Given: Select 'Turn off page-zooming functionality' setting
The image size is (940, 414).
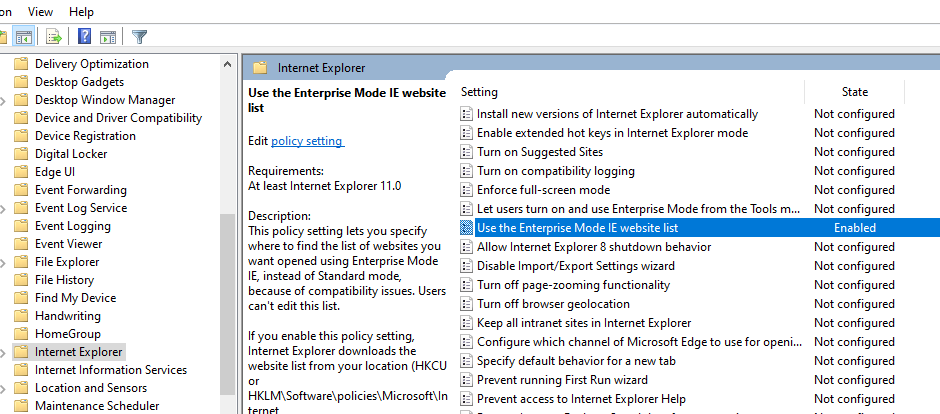Looking at the screenshot, I should tap(573, 285).
